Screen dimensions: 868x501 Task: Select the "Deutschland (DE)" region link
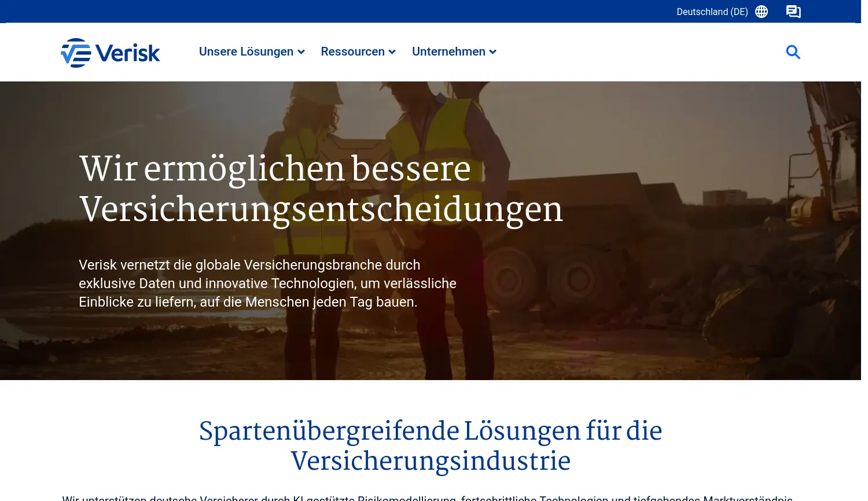pos(712,12)
